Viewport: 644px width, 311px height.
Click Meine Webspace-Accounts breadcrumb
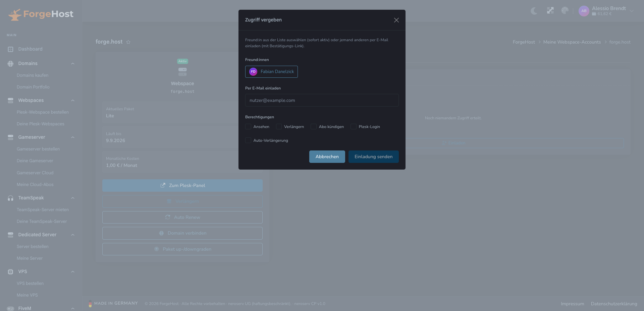click(x=572, y=42)
